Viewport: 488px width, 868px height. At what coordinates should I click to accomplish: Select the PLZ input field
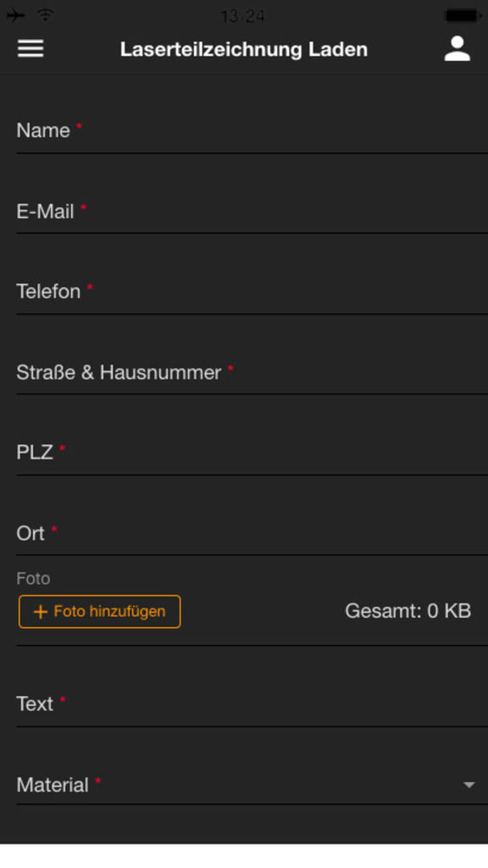pyautogui.click(x=252, y=453)
